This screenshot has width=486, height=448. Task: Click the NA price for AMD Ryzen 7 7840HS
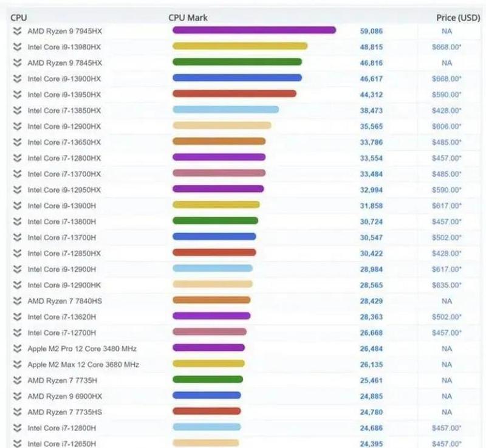[x=447, y=301]
